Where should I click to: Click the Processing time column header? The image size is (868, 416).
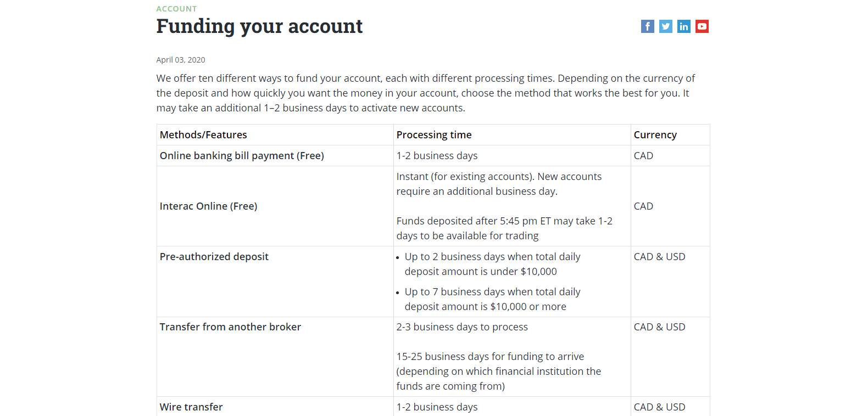[434, 134]
